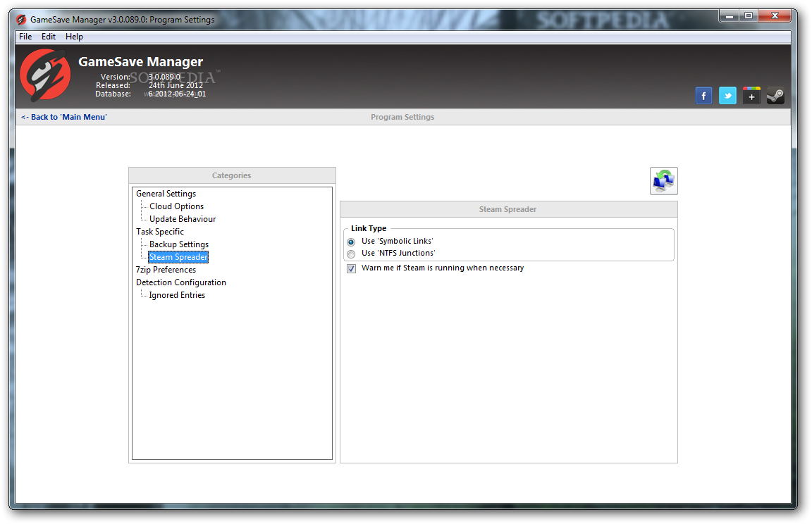Close the GameSave Manager window
Image resolution: width=812 pixels, height=524 pixels.
click(775, 16)
